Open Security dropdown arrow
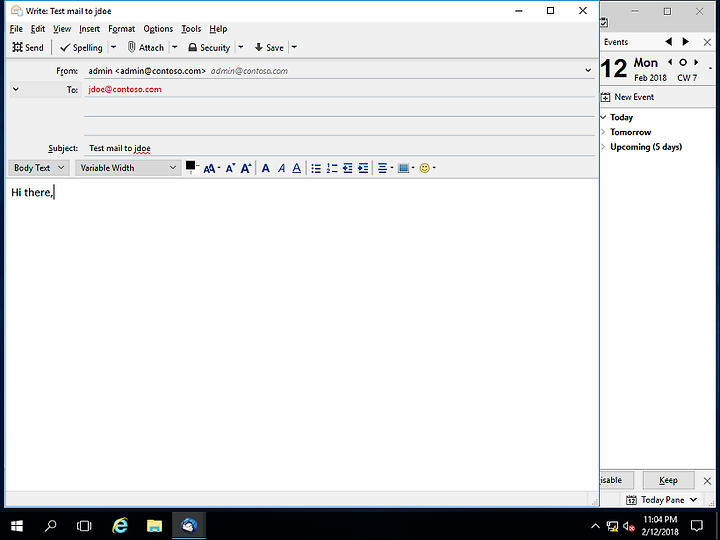Screen dimensions: 720x540 click(241, 47)
